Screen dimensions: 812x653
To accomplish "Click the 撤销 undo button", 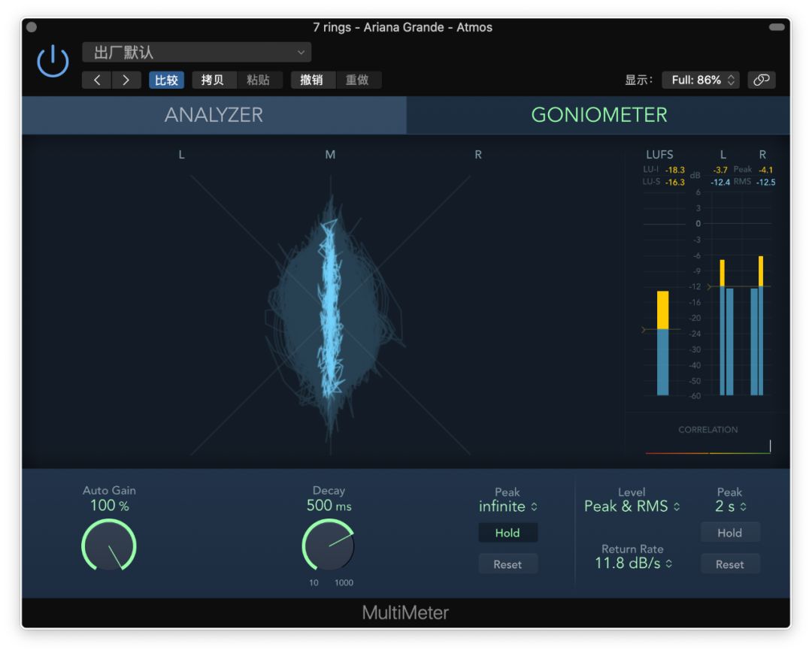I will pos(312,80).
